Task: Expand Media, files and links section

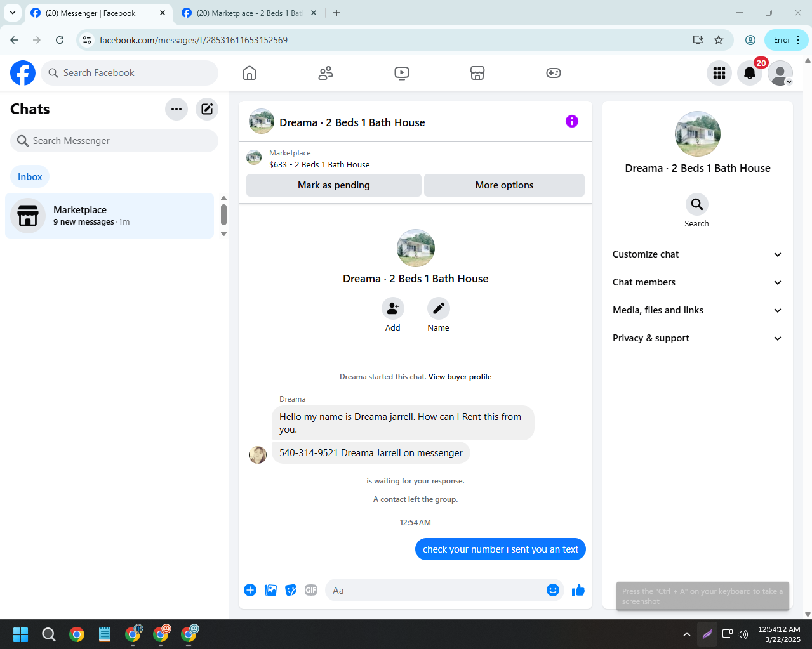Action: click(697, 310)
